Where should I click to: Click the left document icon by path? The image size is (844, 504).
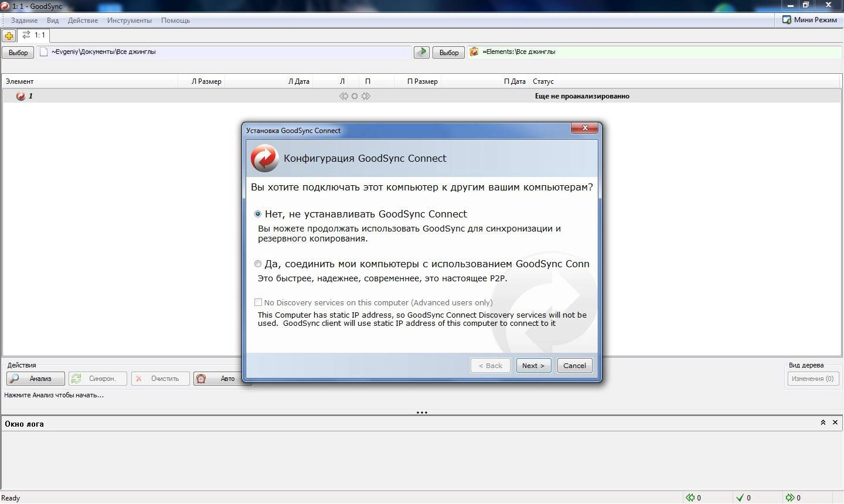[x=43, y=52]
